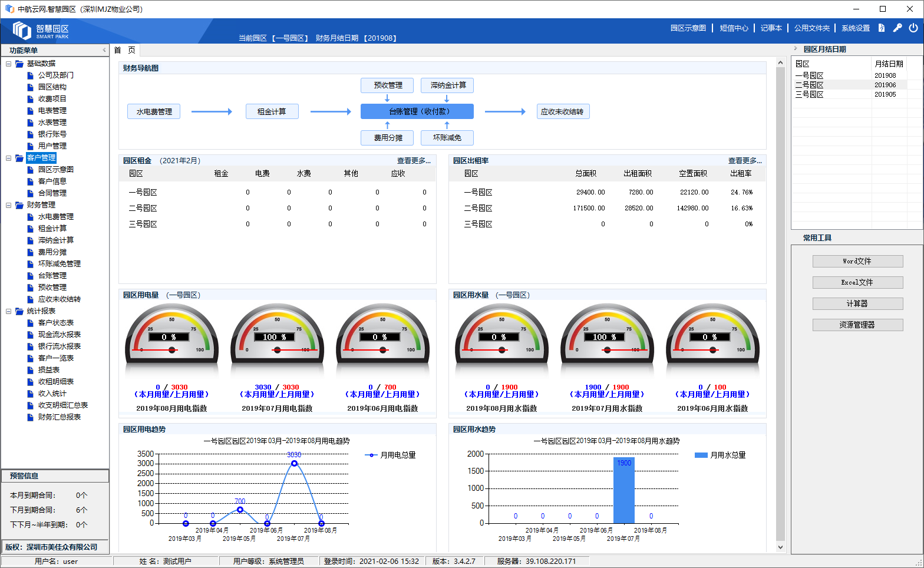
Task: Click the document icon beside 合同管理
Action: (31, 193)
